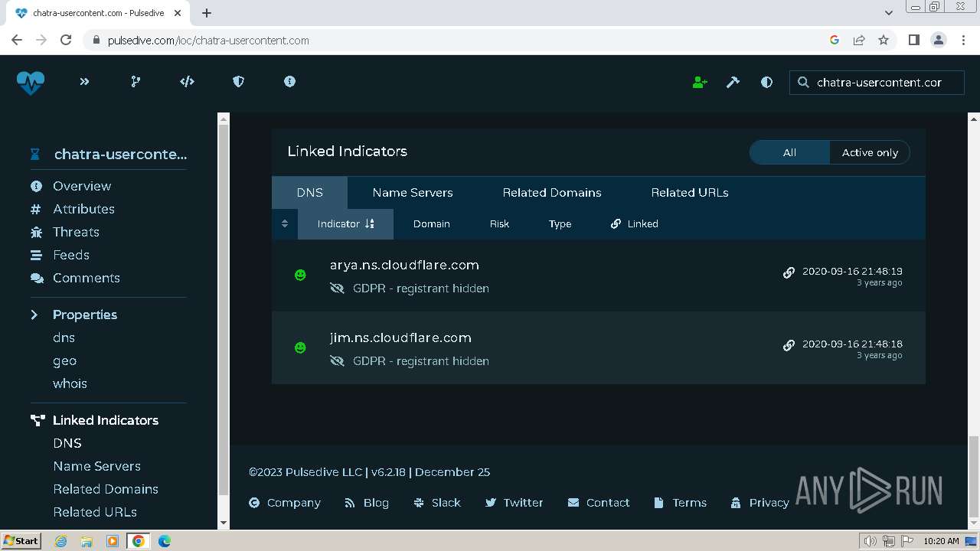Select Related Domains in sidebar
This screenshot has height=551, width=980.
(106, 489)
